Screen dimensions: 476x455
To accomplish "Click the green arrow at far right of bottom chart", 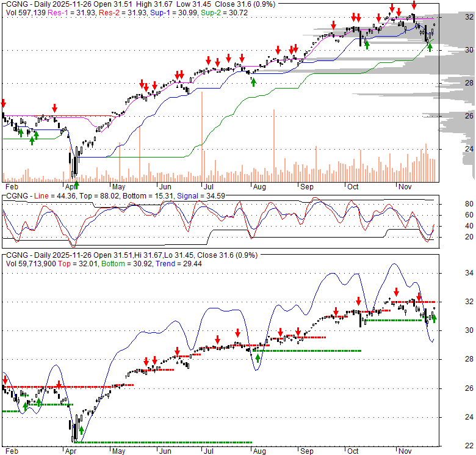I will (435, 318).
